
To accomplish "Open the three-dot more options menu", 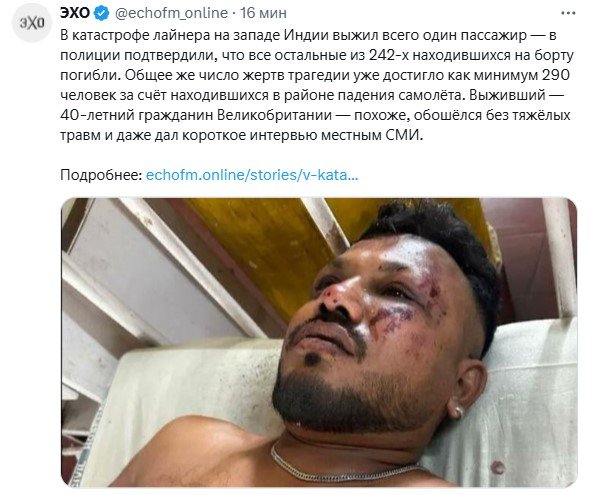I will pos(568,13).
